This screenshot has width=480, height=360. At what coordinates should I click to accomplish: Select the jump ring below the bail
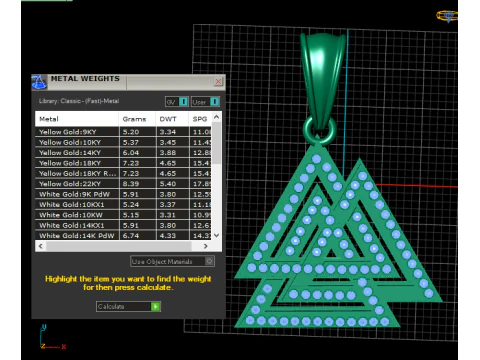point(320,130)
